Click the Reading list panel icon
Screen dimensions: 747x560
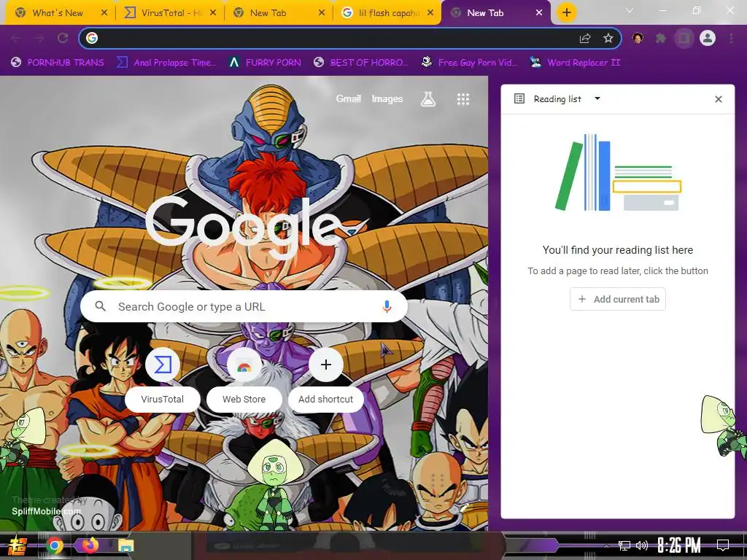pos(519,98)
